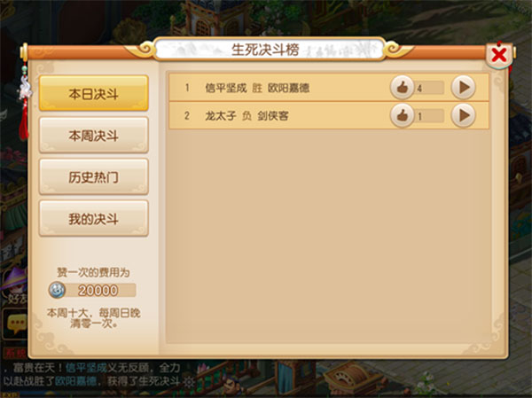Play replay of first duel entry

tap(464, 88)
